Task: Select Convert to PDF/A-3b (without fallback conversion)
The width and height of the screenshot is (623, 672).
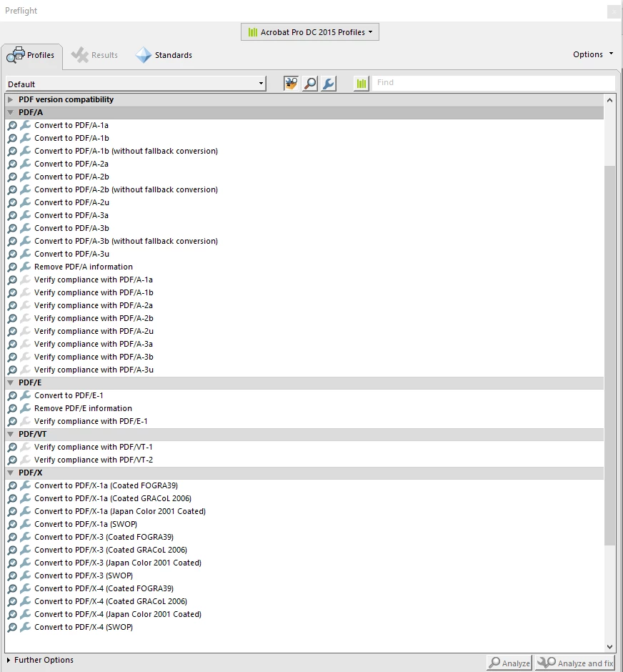Action: [126, 241]
